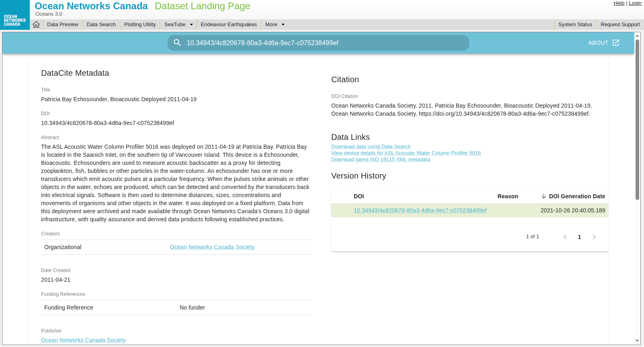The width and height of the screenshot is (644, 347).
Task: Click the Login link
Action: coord(635,3)
